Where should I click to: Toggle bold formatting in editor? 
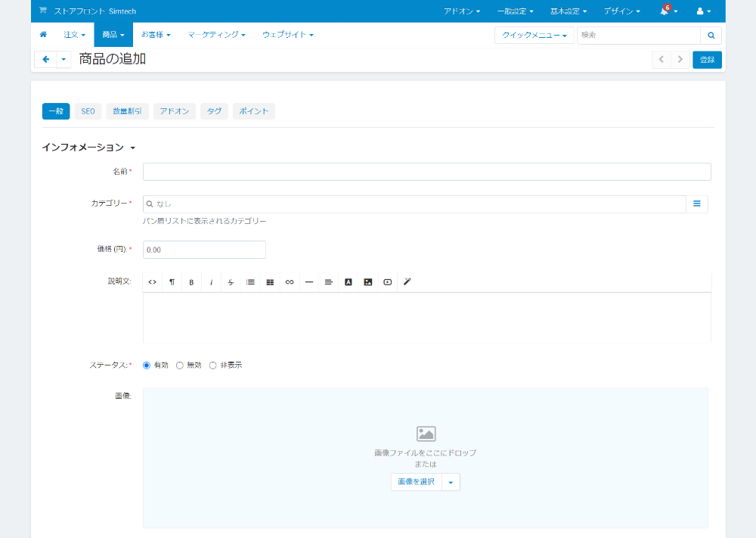(x=191, y=282)
